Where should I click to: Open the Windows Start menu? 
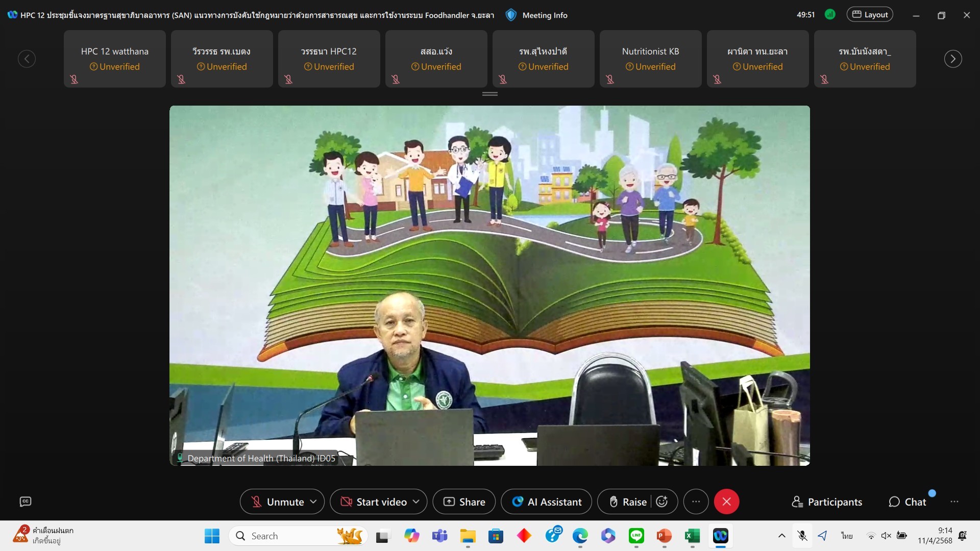[212, 536]
